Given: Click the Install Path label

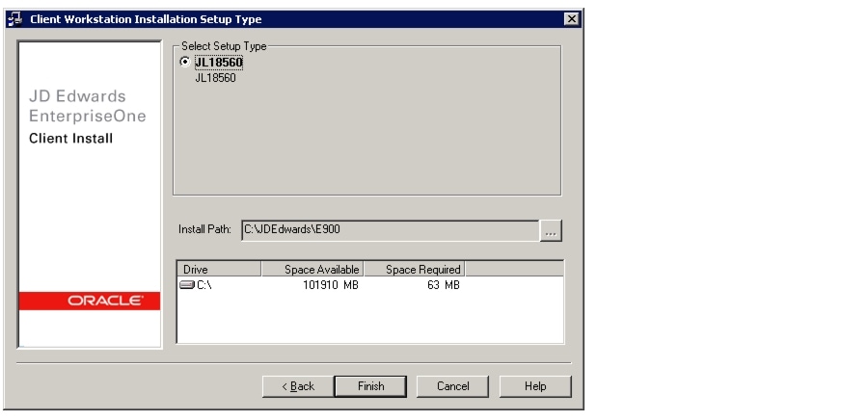Looking at the screenshot, I should coord(204,229).
